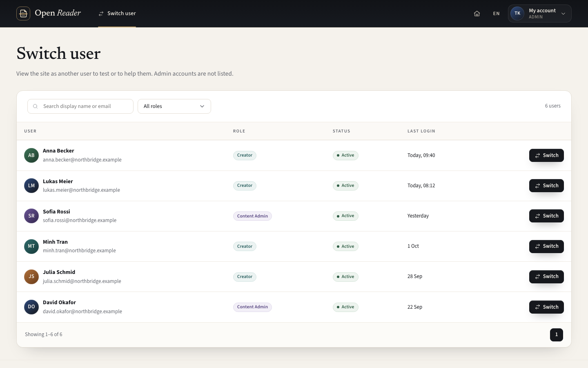Click Anna Becker's Creator role badge

(x=245, y=155)
